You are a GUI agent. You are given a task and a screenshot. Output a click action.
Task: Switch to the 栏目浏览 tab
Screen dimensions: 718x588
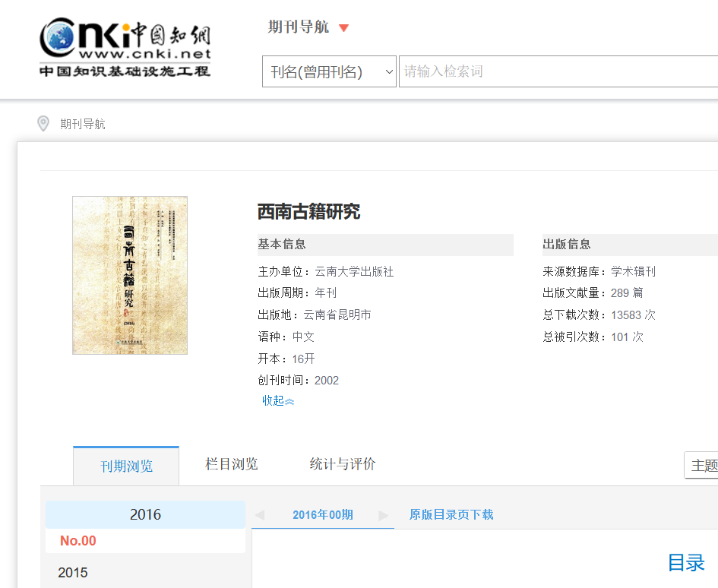click(x=232, y=464)
